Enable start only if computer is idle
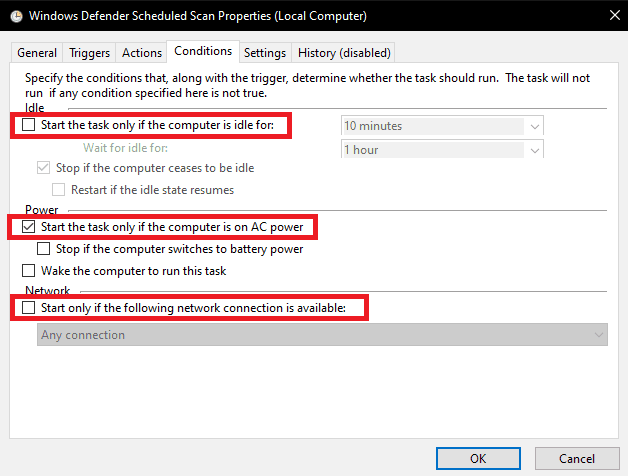Screen dimensions: 630x476 tap(29, 125)
